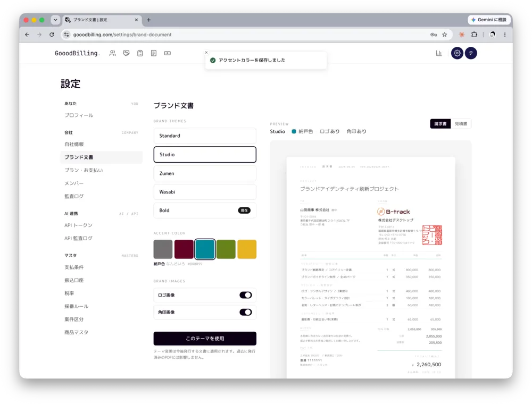
Task: Open the user avatar menu テ
Action: (471, 53)
